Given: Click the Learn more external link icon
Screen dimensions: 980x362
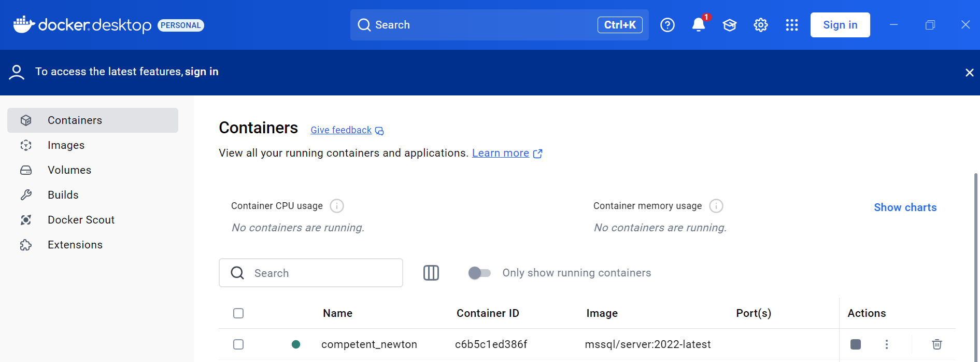Looking at the screenshot, I should point(538,154).
